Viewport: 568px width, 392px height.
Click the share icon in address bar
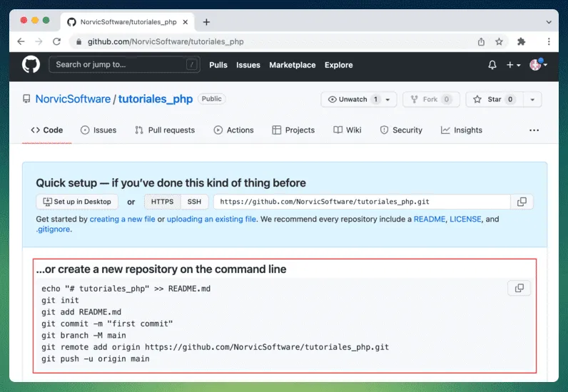click(x=481, y=41)
